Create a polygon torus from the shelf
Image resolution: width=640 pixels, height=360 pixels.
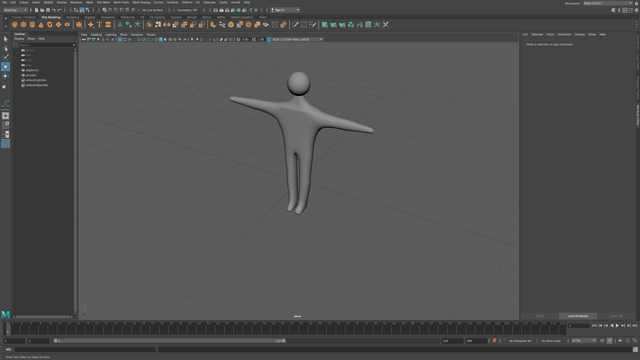[x=50, y=25]
